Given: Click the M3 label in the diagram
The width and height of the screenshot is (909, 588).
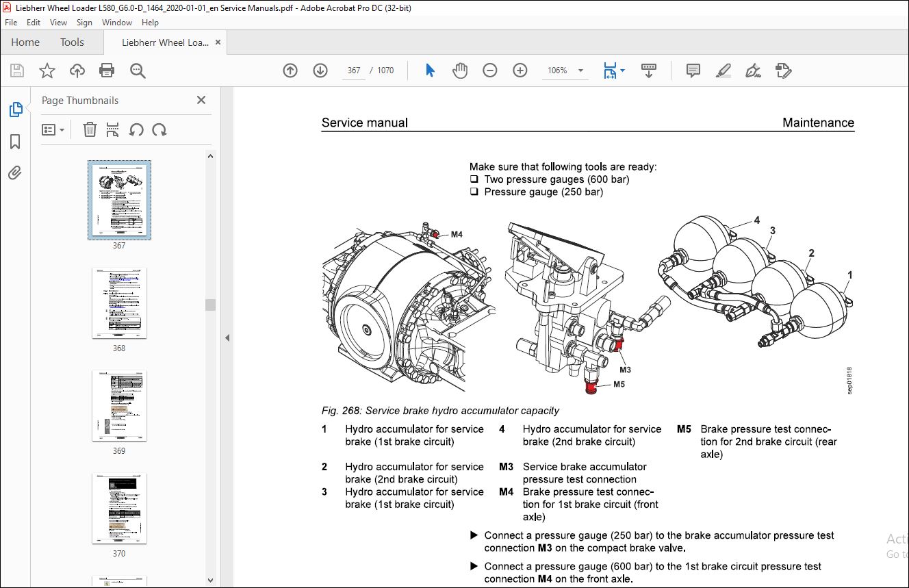Looking at the screenshot, I should [x=624, y=370].
